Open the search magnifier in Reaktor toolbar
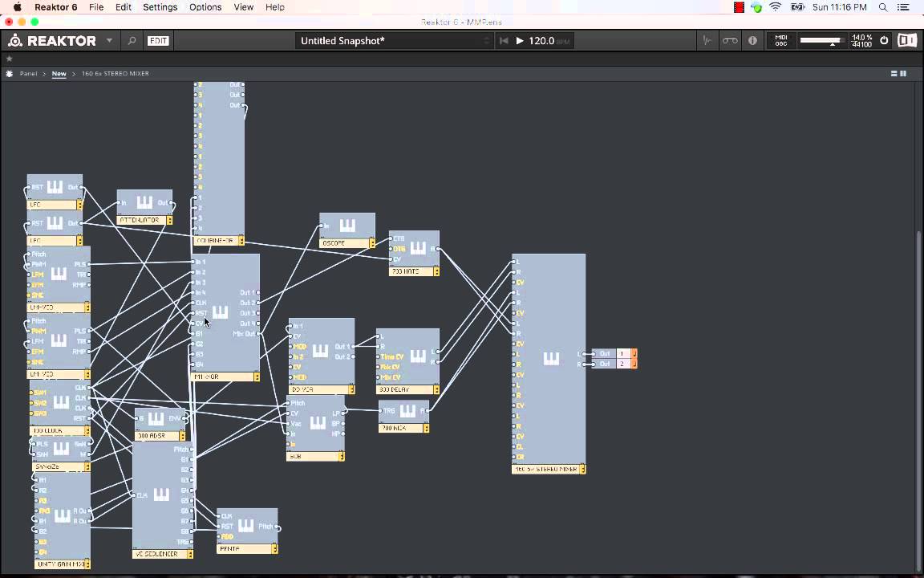The image size is (924, 578). coord(132,41)
